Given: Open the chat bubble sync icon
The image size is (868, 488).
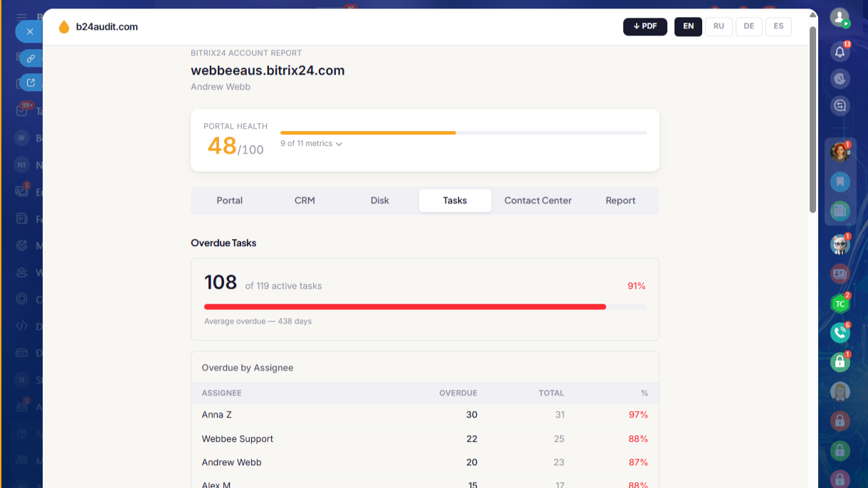Looking at the screenshot, I should pyautogui.click(x=840, y=106).
